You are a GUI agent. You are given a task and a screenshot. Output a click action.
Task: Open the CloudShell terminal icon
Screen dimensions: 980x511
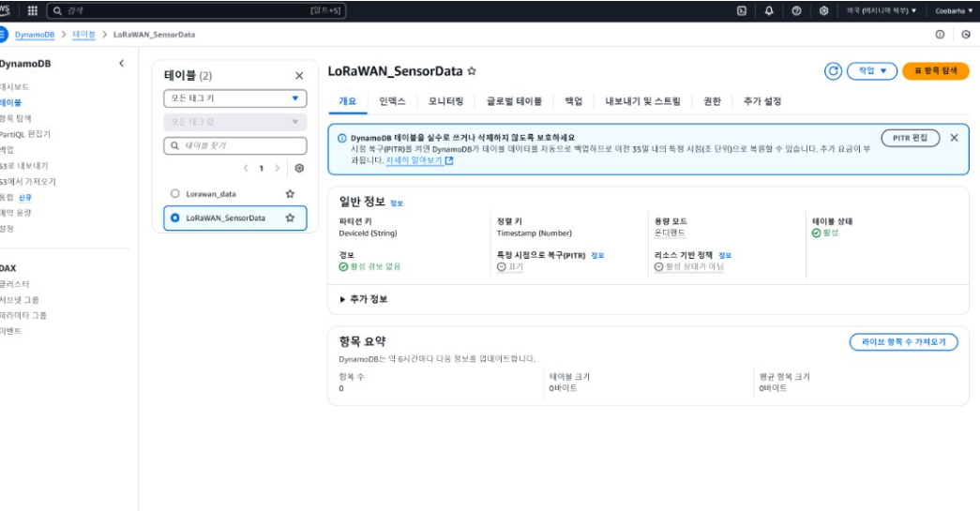742,10
